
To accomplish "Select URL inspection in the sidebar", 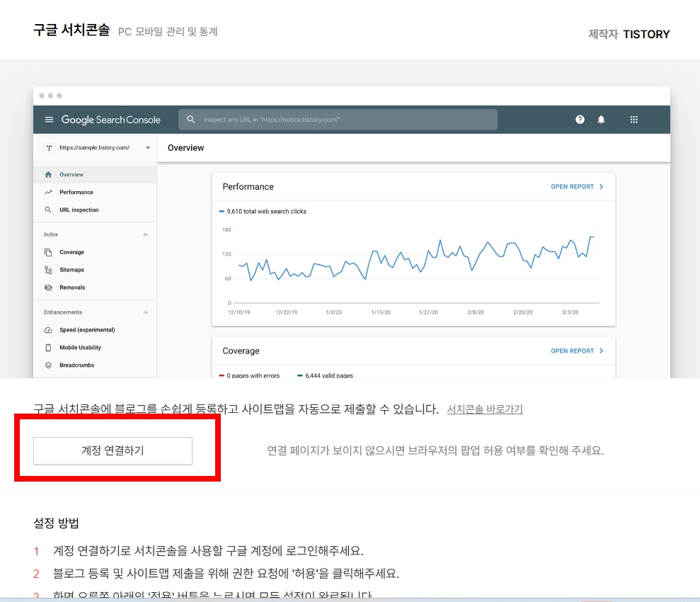I will coord(95,210).
